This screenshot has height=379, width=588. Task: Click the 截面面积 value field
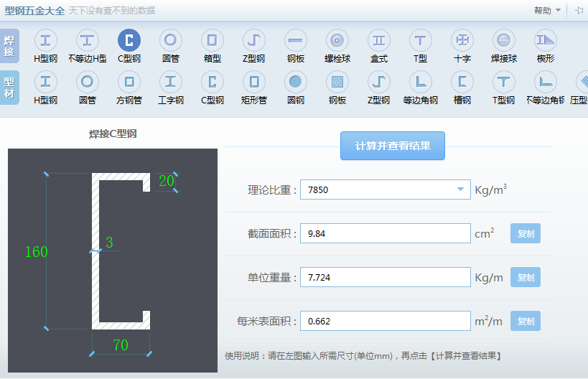385,233
